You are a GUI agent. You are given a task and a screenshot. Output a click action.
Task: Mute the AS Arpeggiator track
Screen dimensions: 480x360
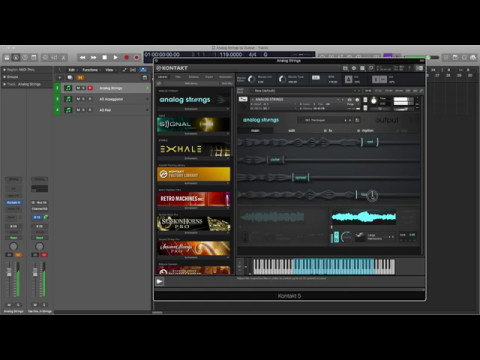pyautogui.click(x=78, y=99)
